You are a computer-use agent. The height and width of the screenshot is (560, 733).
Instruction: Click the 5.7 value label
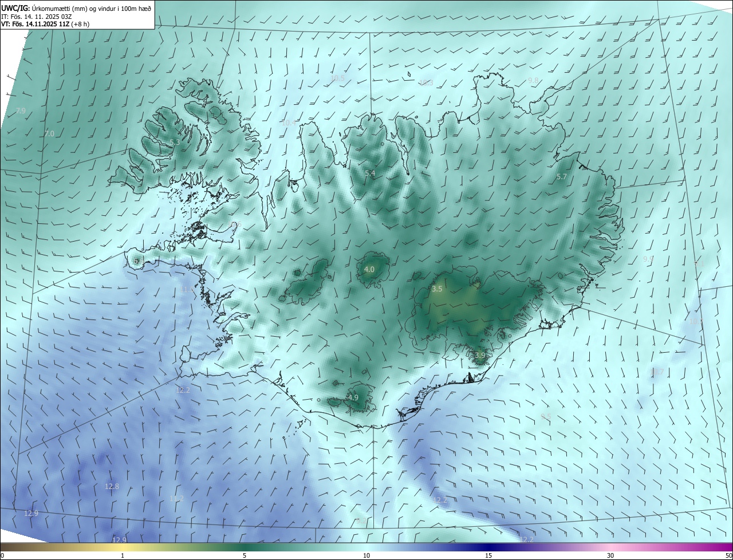pos(562,177)
